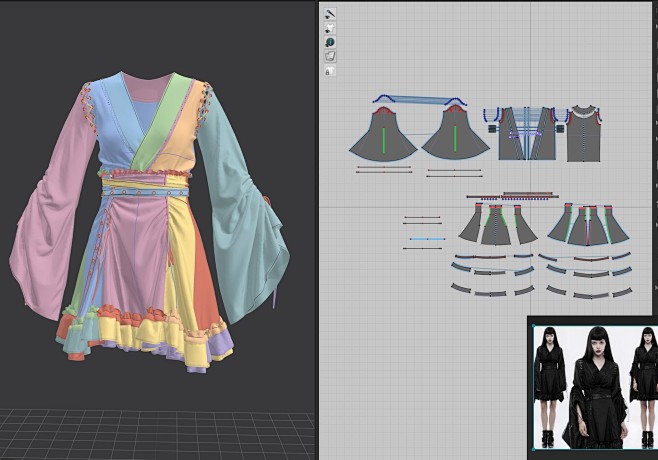This screenshot has width=658, height=460.
Task: Open the black dress reference photo thumbnail
Action: tap(595, 387)
